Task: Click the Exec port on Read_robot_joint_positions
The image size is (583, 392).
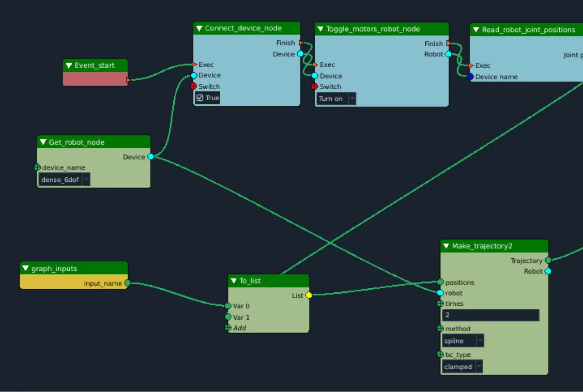Action: [470, 66]
